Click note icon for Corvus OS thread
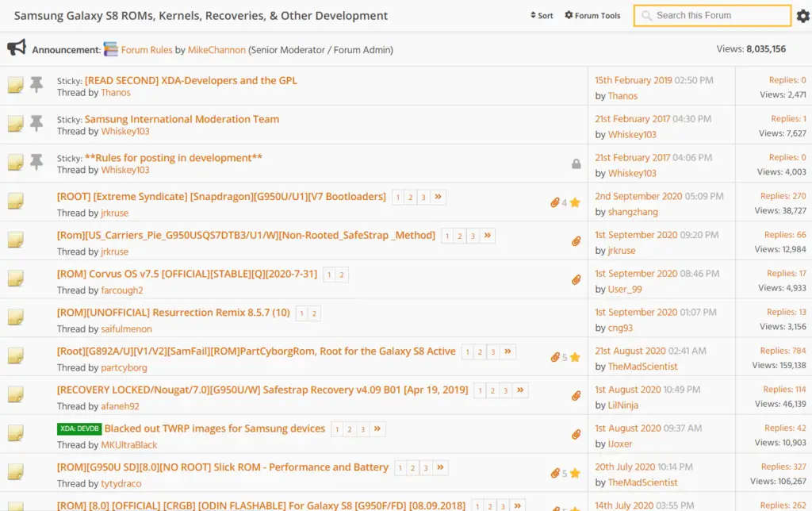Image resolution: width=812 pixels, height=511 pixels. tap(16, 279)
